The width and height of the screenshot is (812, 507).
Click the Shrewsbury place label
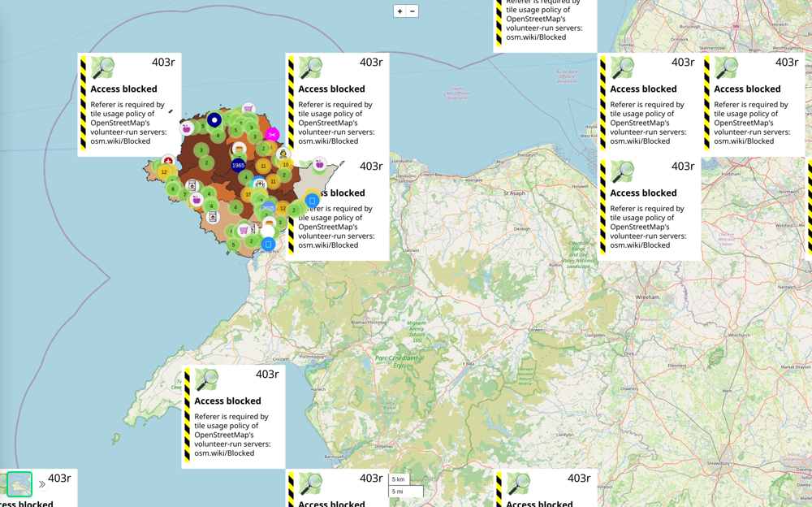[719, 463]
